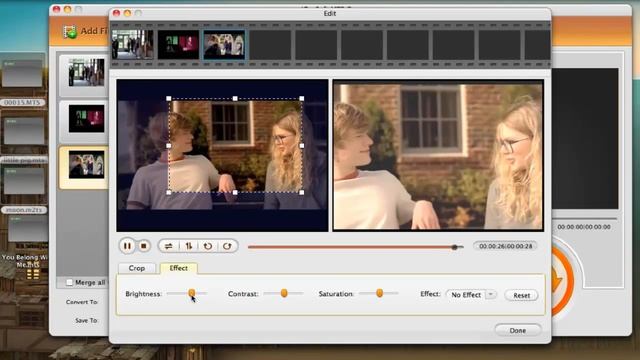Adjust the Contrast slider handle
The image size is (640, 360).
284,293
